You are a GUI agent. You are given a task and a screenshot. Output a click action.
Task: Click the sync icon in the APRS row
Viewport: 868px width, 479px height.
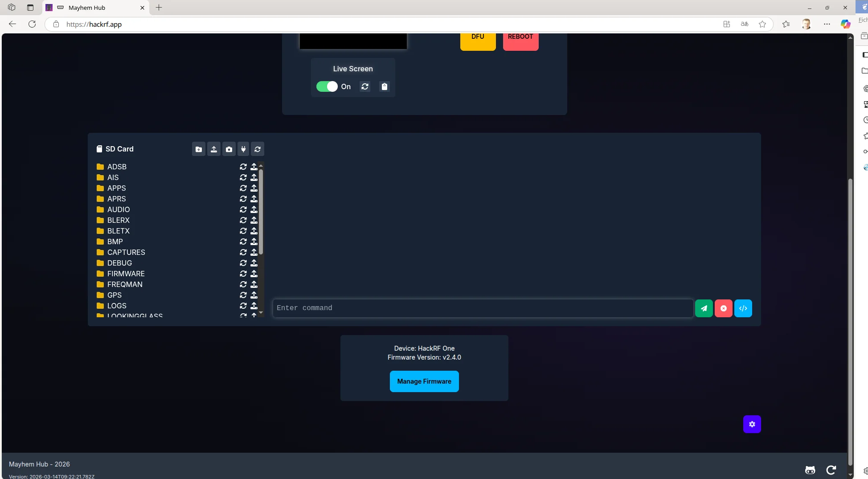coord(243,199)
